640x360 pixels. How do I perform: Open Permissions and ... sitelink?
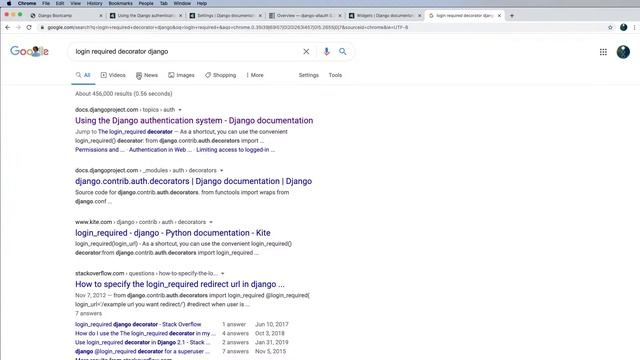100,150
